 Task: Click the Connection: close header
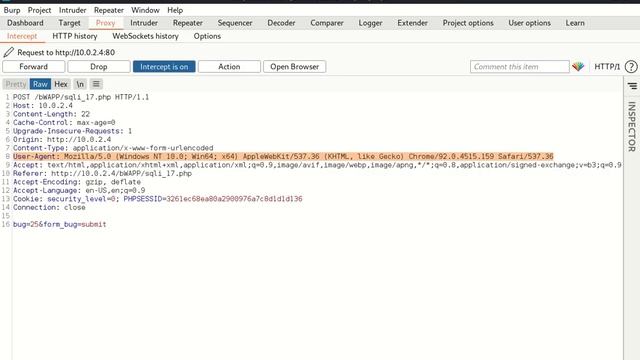point(49,207)
